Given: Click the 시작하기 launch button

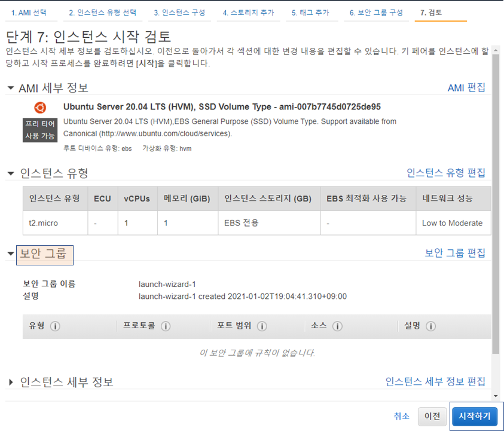Looking at the screenshot, I should pyautogui.click(x=475, y=417).
